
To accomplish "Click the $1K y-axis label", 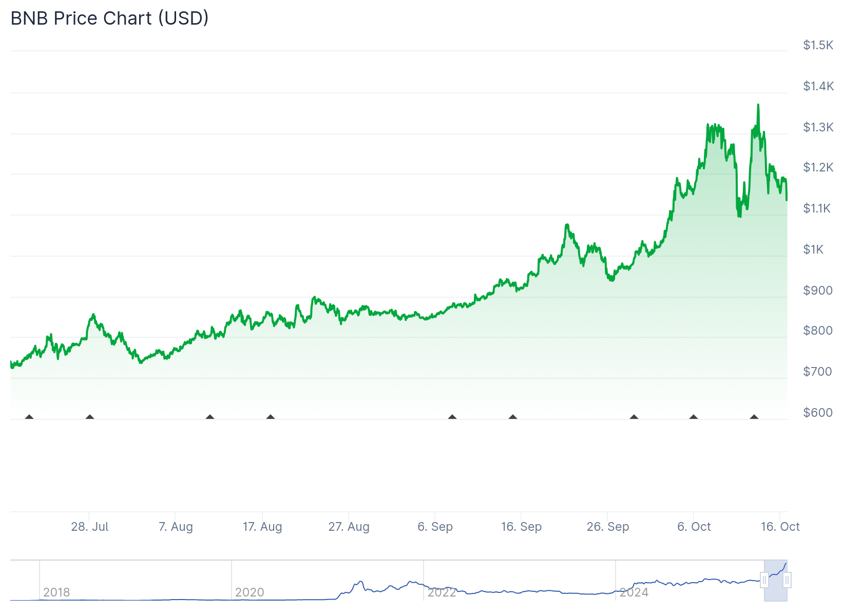I will (813, 249).
